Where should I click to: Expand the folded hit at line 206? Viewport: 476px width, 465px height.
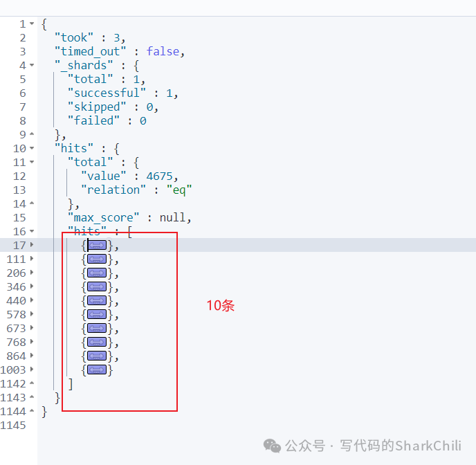tap(32, 273)
